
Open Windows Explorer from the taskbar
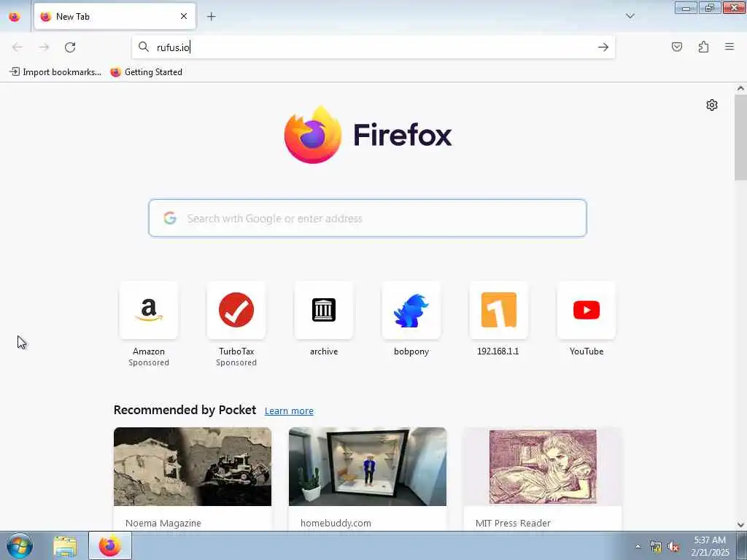pyautogui.click(x=65, y=546)
